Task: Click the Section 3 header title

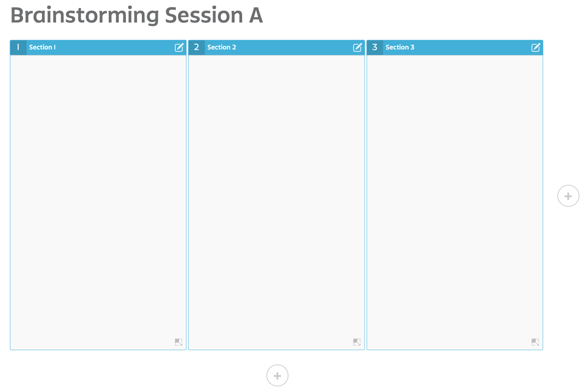Action: [x=400, y=47]
